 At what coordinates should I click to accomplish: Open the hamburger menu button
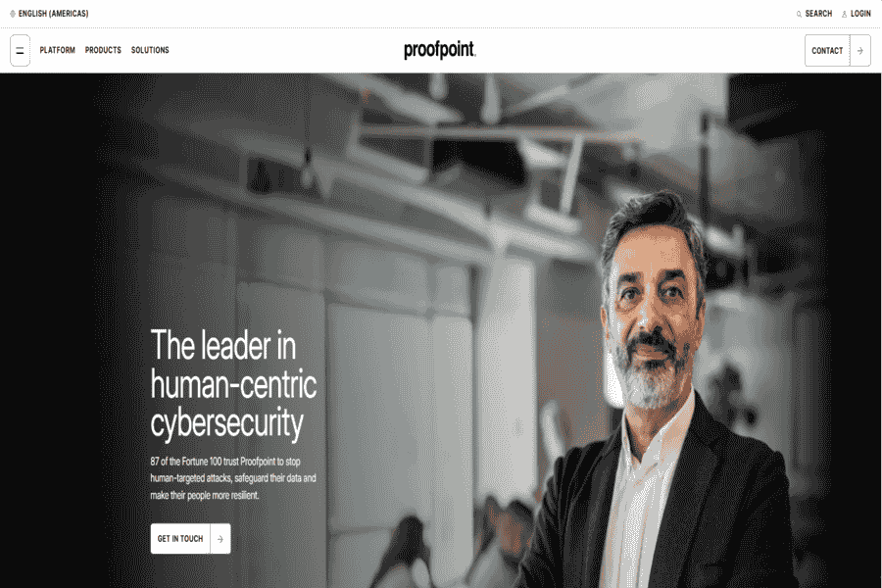(x=21, y=51)
